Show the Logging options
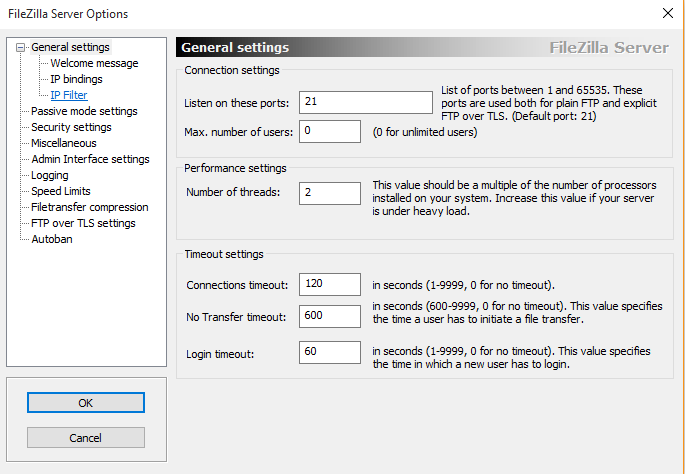 click(50, 175)
